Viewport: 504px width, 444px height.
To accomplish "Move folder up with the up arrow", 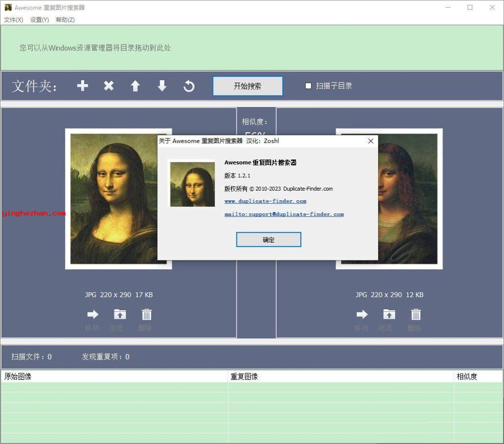I will (x=135, y=86).
